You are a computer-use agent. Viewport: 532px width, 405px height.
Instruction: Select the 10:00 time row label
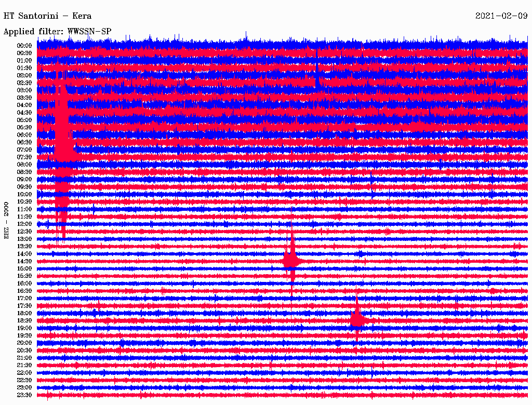pos(24,194)
